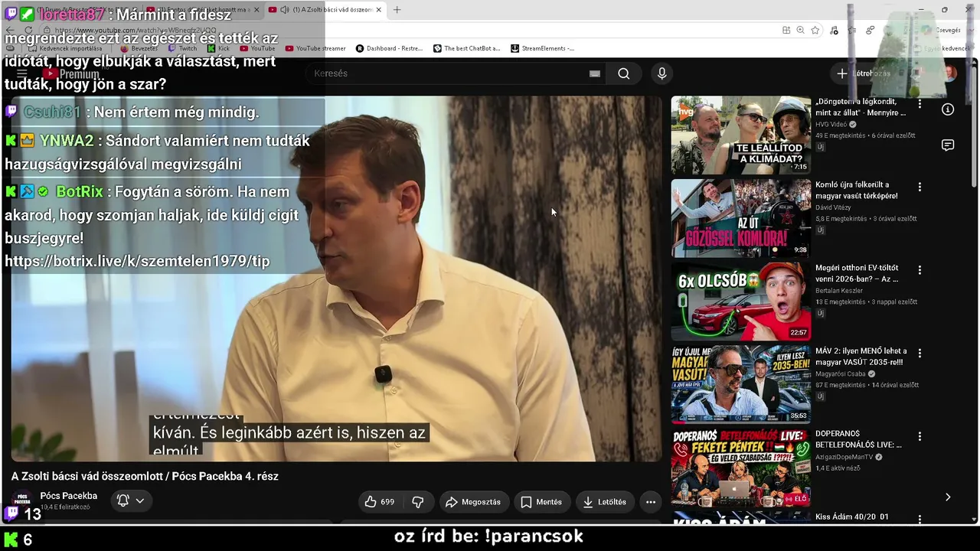The width and height of the screenshot is (980, 551).
Task: Click the Létrehozás create button
Action: point(863,73)
